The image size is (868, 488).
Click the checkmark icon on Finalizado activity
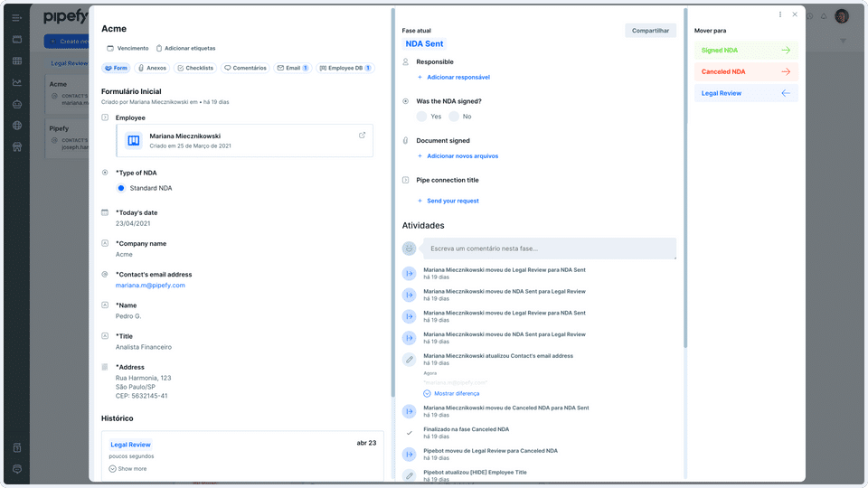[x=409, y=433]
